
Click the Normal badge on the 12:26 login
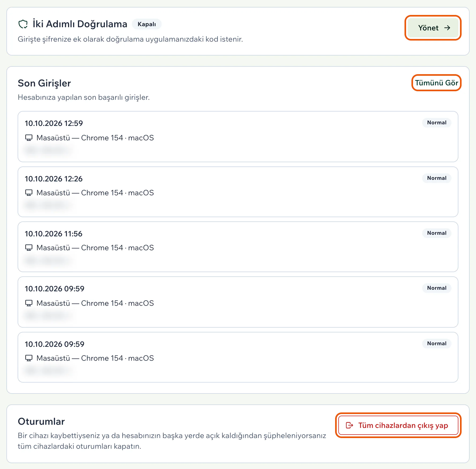pos(437,178)
